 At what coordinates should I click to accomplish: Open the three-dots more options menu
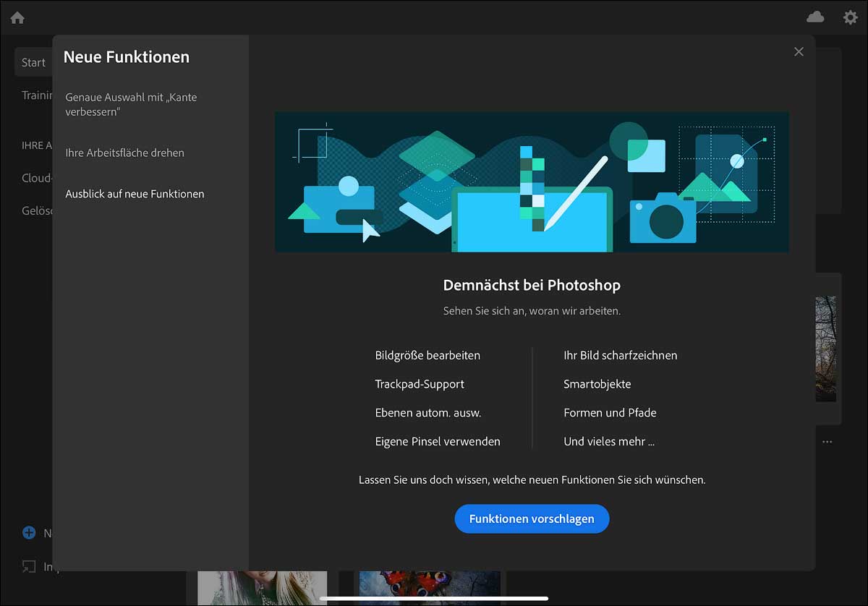click(x=827, y=441)
